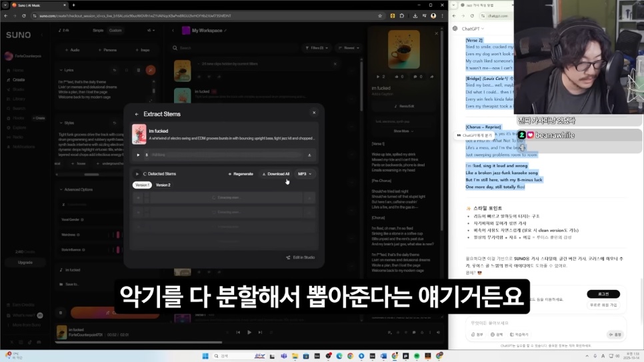Switch to Version 2 stems
Image resolution: width=644 pixels, height=362 pixels.
point(163,185)
